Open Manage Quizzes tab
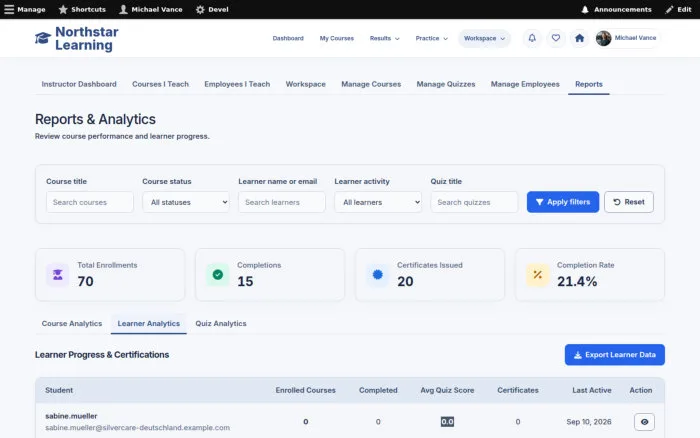This screenshot has height=438, width=700. point(446,84)
